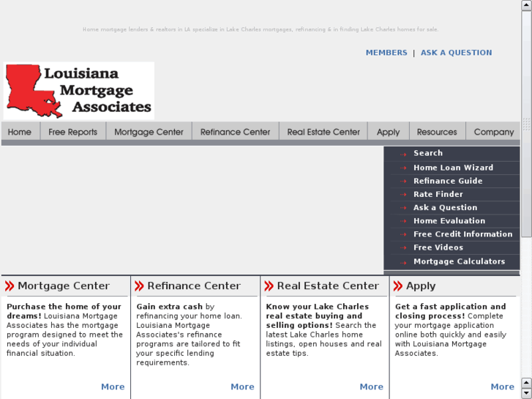Click the tagline text about Lake Charles mortgages
This screenshot has width=532, height=399.
point(261,29)
